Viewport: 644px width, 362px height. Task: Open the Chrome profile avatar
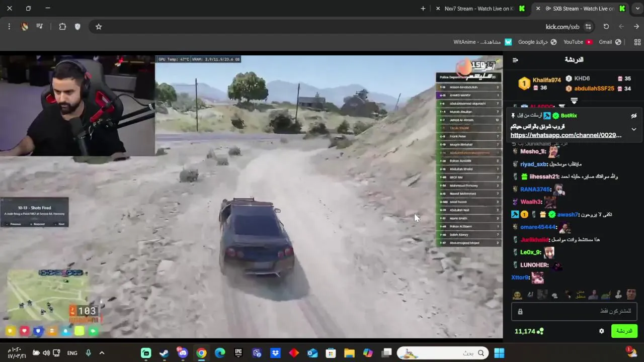(24, 27)
